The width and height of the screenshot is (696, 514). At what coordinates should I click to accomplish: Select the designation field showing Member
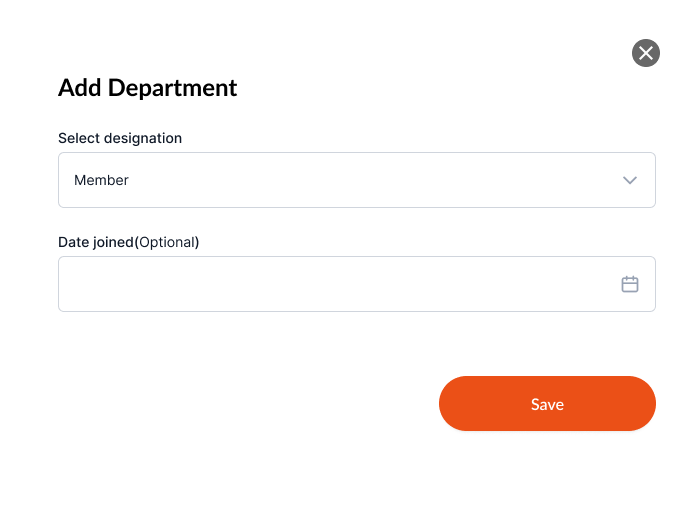click(356, 180)
